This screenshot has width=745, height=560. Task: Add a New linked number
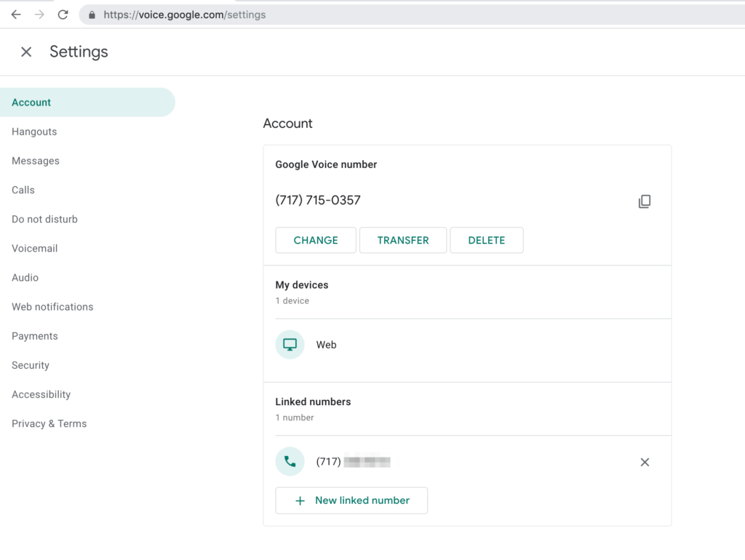[x=351, y=500]
